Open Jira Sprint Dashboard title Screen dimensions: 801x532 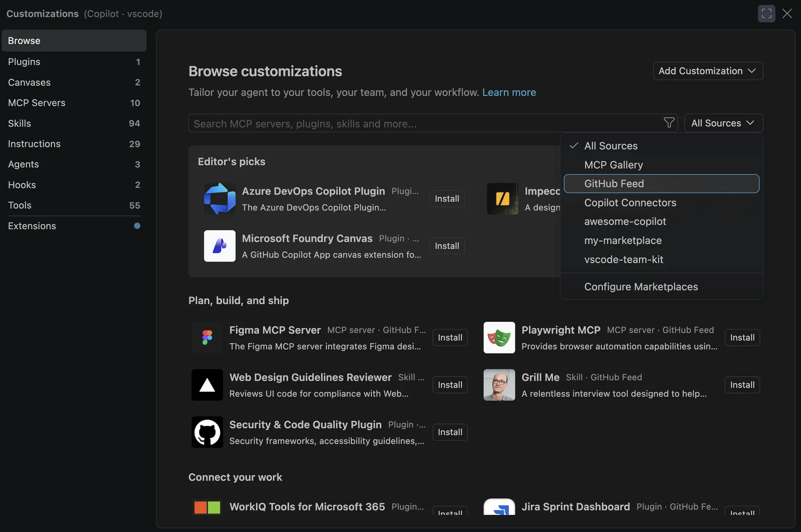point(576,506)
